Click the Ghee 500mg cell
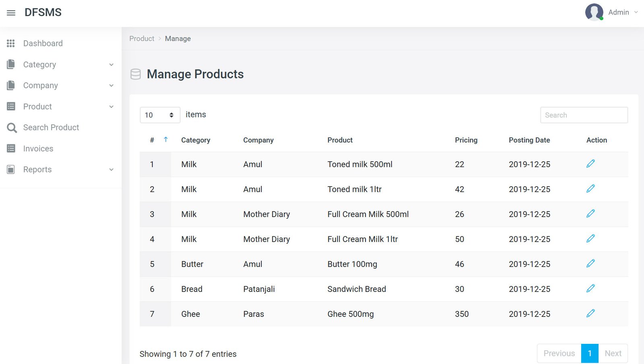This screenshot has height=364, width=644. tap(351, 314)
